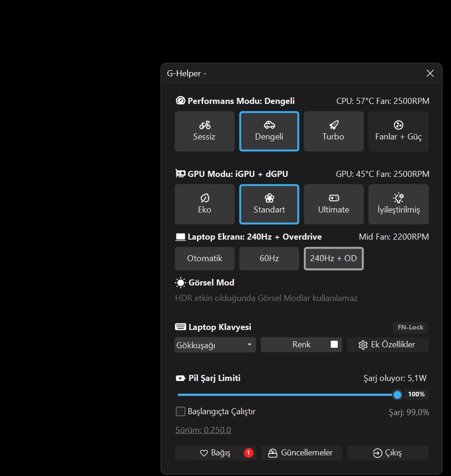Screen dimensions: 451x476
Task: Set screen refresh to Otomatik
Action: coord(204,258)
